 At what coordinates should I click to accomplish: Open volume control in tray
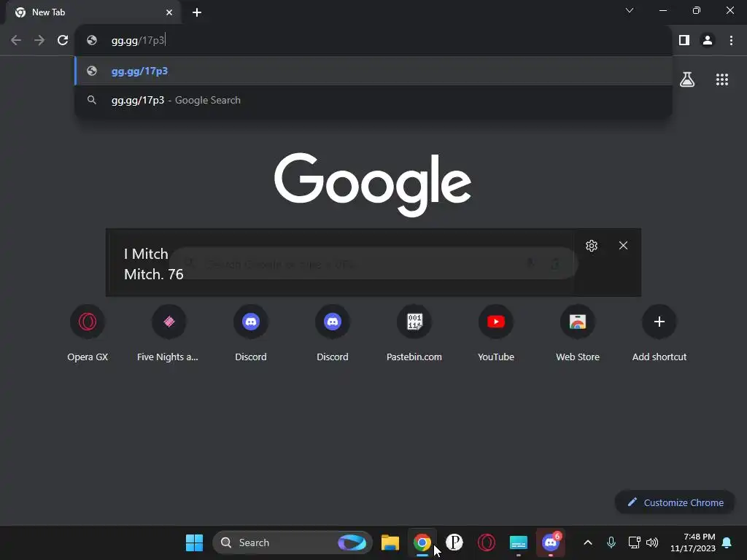pos(652,542)
